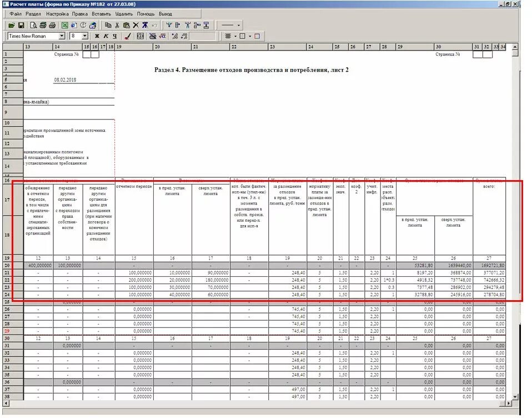Click the merge cells table icon

point(140,36)
